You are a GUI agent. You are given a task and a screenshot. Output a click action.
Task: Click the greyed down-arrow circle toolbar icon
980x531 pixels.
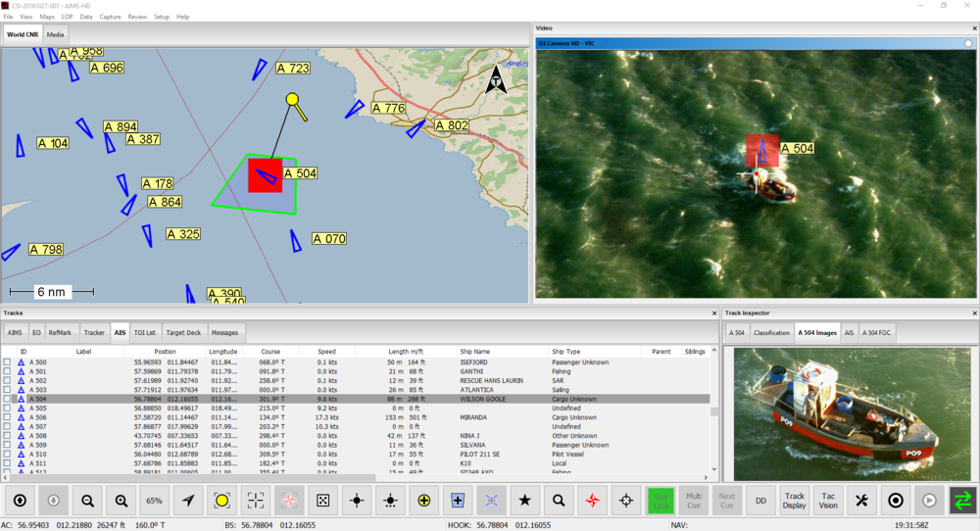tap(53, 501)
